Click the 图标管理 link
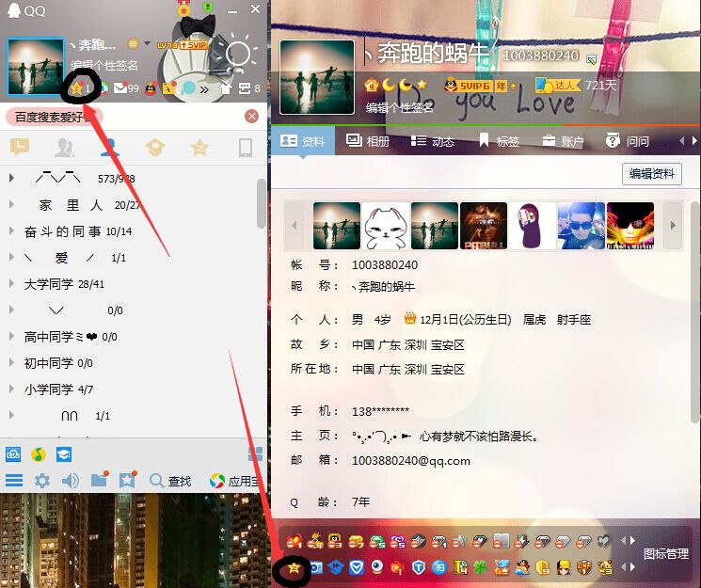This screenshot has height=588, width=701. click(x=666, y=553)
